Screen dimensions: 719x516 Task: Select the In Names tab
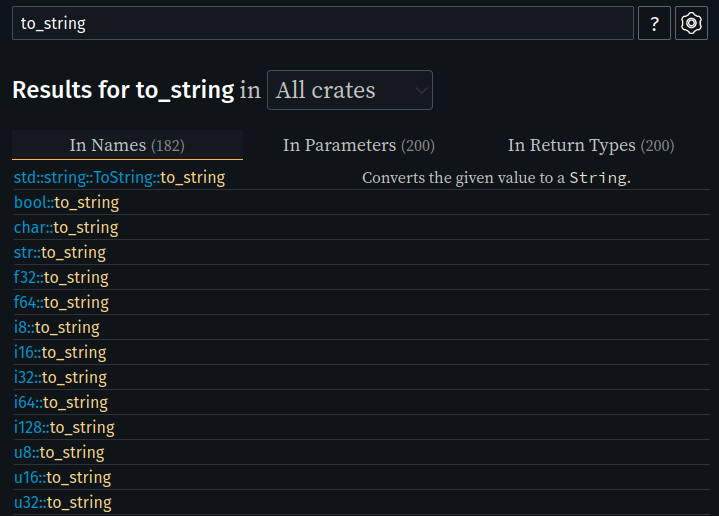pos(127,145)
